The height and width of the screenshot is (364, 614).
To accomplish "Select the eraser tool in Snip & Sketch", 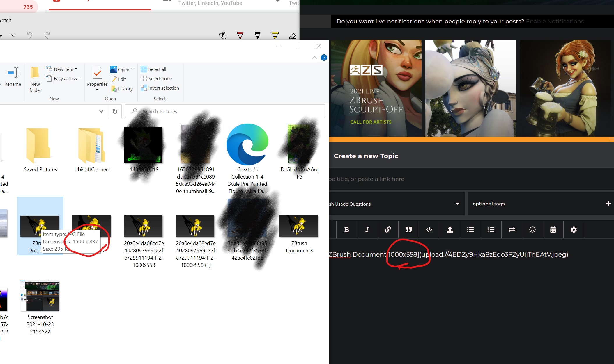I will point(293,36).
